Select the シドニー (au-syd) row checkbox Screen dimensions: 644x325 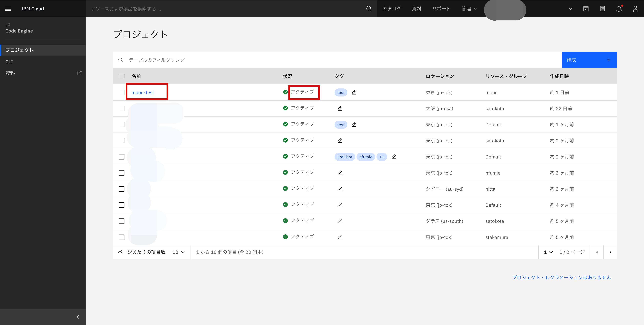point(122,189)
